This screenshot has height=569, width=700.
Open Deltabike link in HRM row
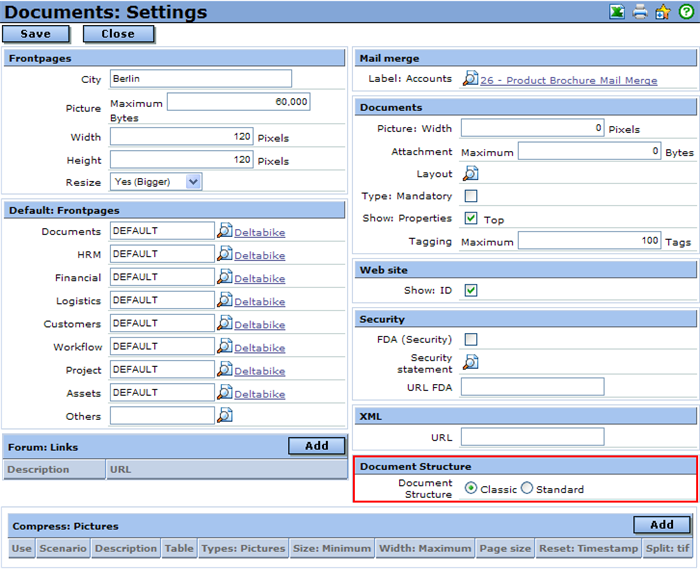tap(259, 256)
